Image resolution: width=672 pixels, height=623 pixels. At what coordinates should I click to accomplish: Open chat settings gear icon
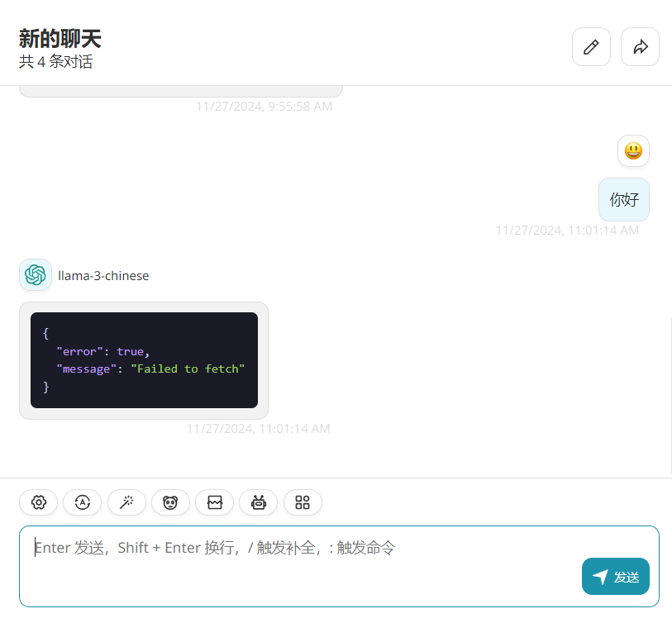(x=38, y=502)
